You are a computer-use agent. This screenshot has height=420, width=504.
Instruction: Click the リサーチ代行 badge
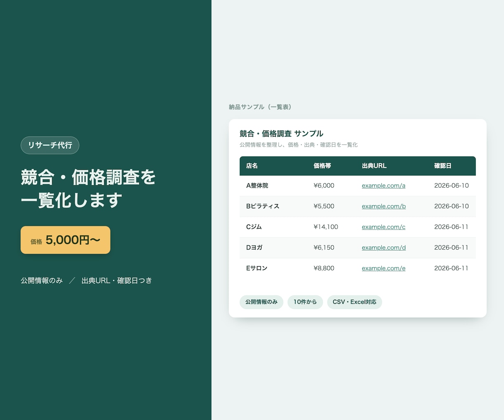tap(50, 145)
